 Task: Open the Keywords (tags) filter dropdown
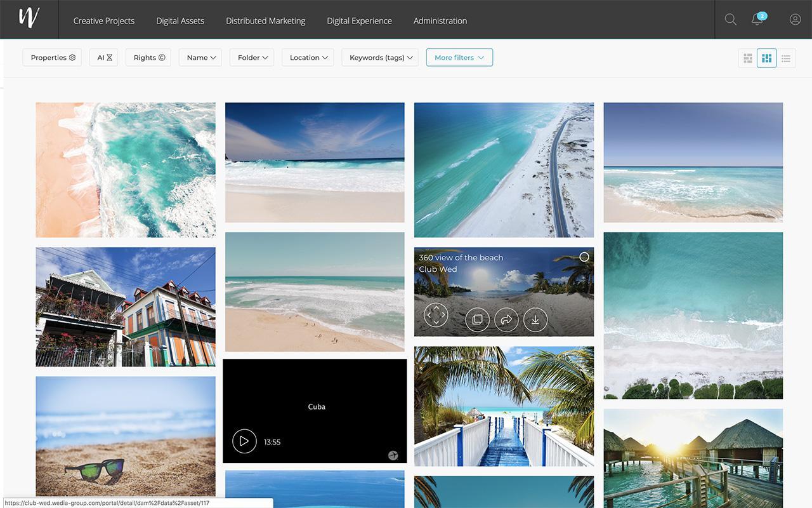pos(379,57)
